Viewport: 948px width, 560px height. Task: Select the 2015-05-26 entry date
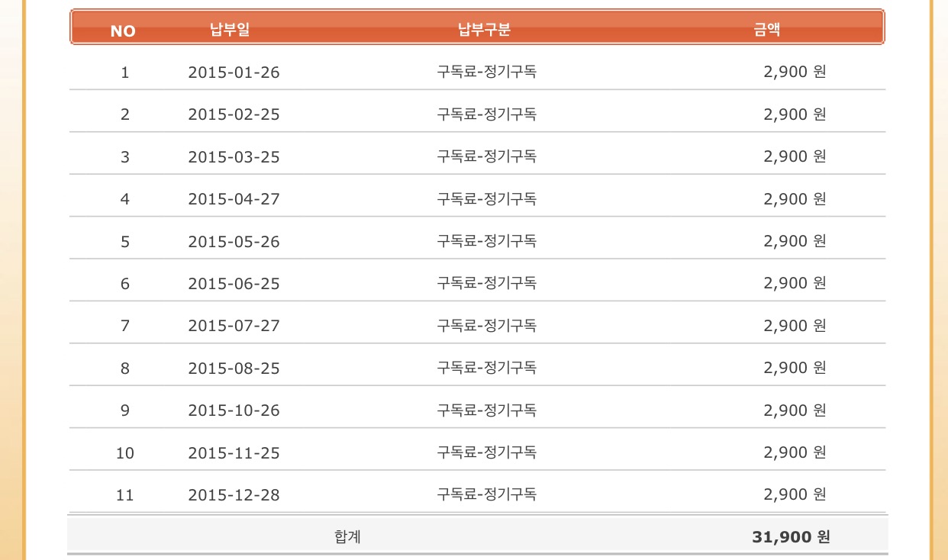click(x=234, y=242)
